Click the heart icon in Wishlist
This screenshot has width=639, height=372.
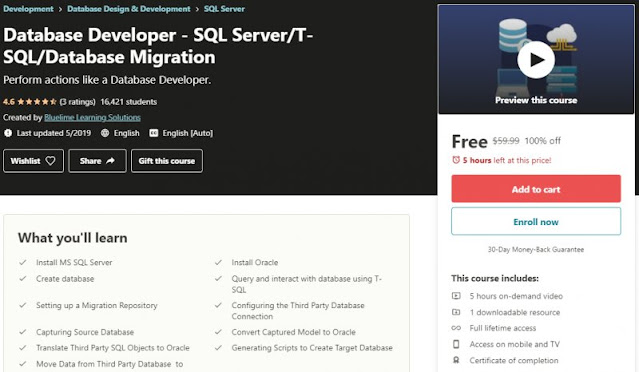coord(51,161)
